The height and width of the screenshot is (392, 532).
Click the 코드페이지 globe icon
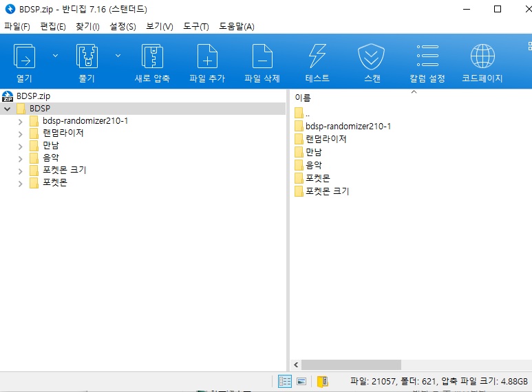[x=482, y=56]
